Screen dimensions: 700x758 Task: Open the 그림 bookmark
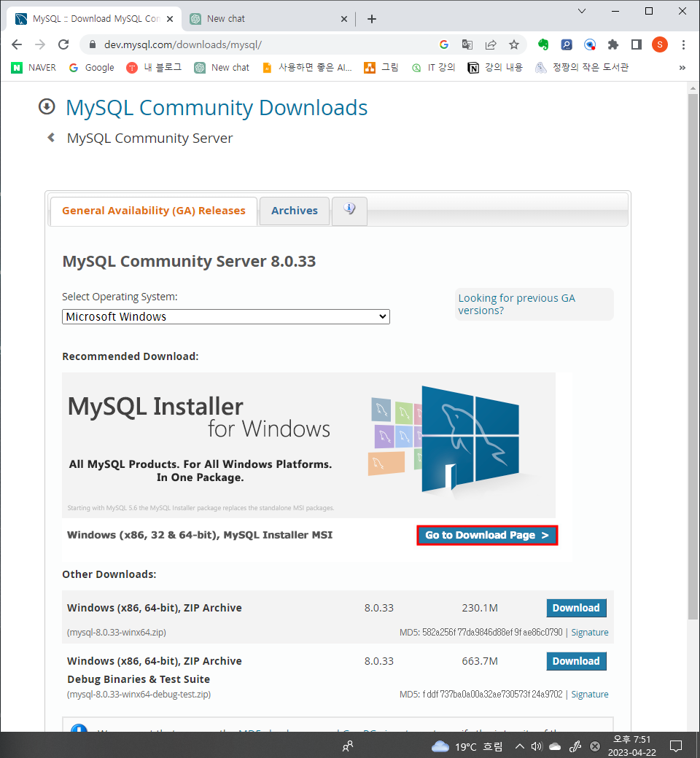pos(381,68)
